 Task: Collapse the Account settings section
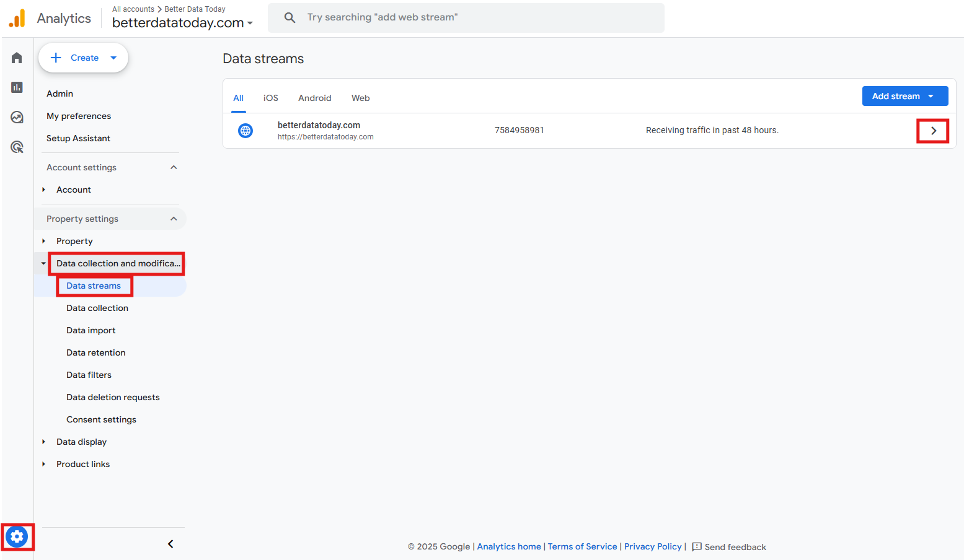point(174,167)
